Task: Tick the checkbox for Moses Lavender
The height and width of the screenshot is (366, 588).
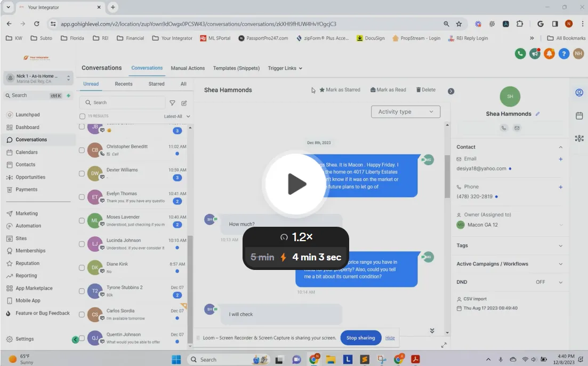Action: click(x=82, y=221)
